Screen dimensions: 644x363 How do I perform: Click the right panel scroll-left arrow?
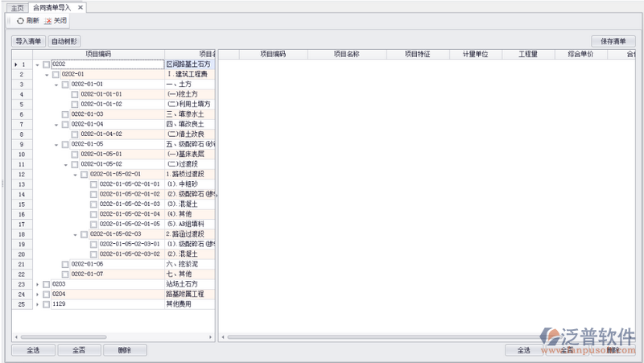(223, 337)
